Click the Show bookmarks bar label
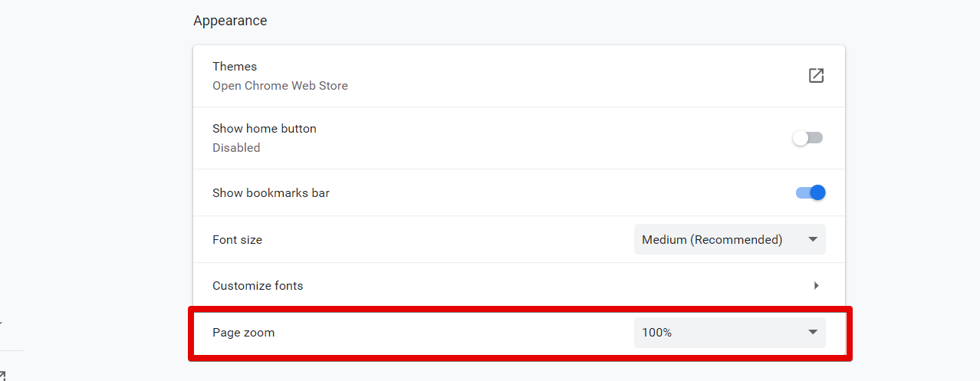This screenshot has height=381, width=980. (271, 193)
